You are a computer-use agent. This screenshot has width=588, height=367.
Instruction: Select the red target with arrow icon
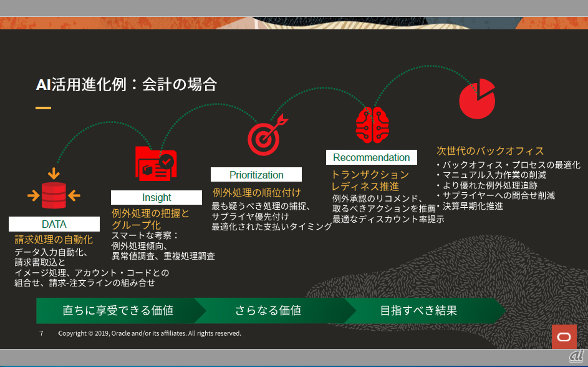pos(266,134)
